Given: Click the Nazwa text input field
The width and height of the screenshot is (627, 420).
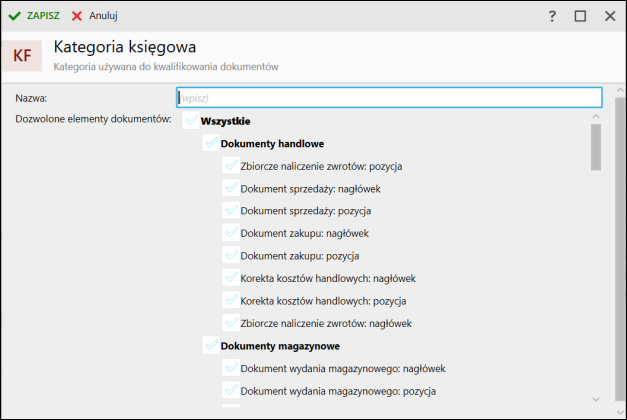Looking at the screenshot, I should (389, 97).
